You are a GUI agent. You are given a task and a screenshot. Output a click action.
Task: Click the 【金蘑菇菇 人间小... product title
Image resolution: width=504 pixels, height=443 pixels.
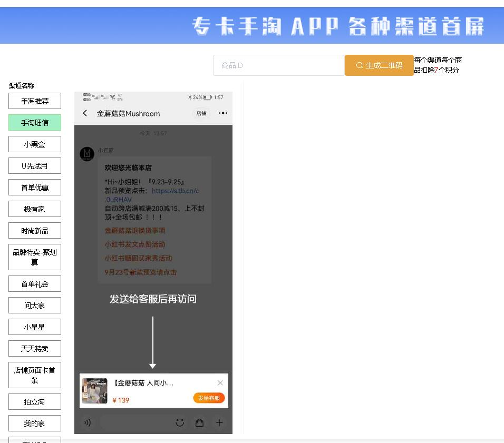pyautogui.click(x=143, y=382)
